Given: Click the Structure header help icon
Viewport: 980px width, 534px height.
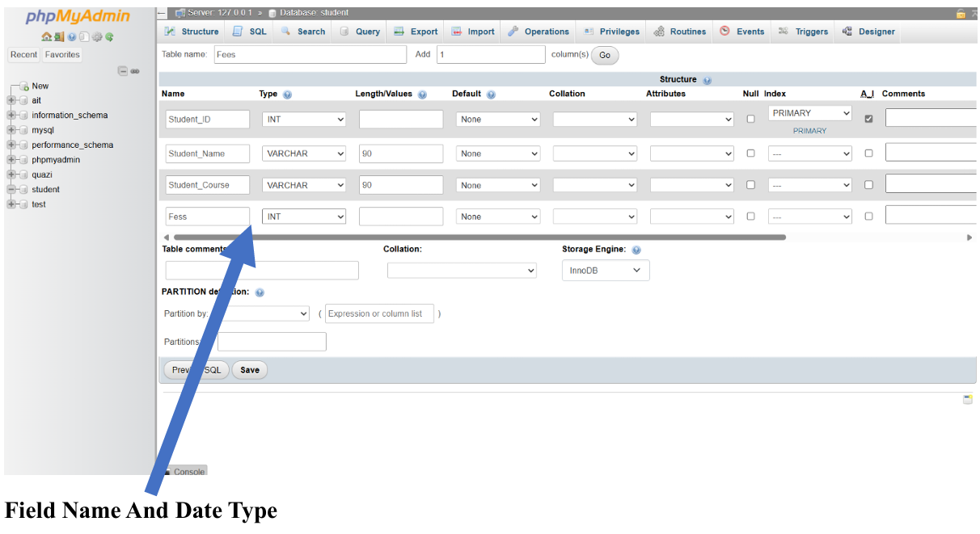Looking at the screenshot, I should tap(708, 80).
